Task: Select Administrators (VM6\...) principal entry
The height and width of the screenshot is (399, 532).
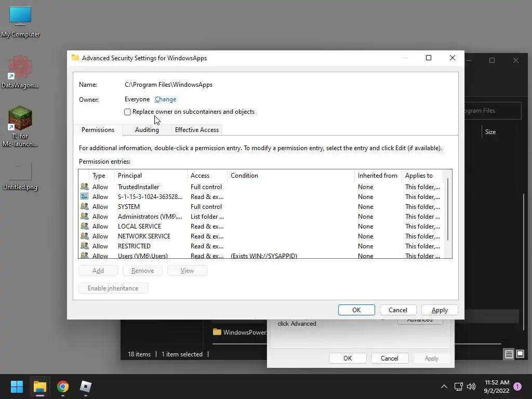Action: point(150,216)
